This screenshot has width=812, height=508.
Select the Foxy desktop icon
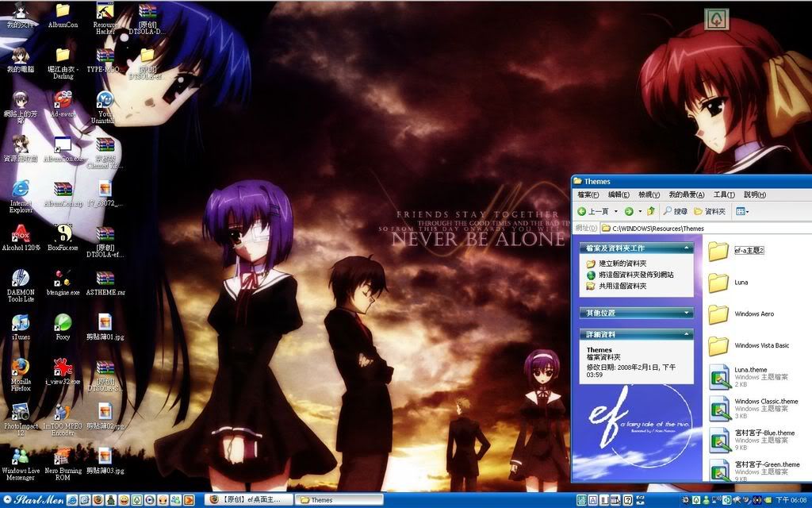[63, 326]
